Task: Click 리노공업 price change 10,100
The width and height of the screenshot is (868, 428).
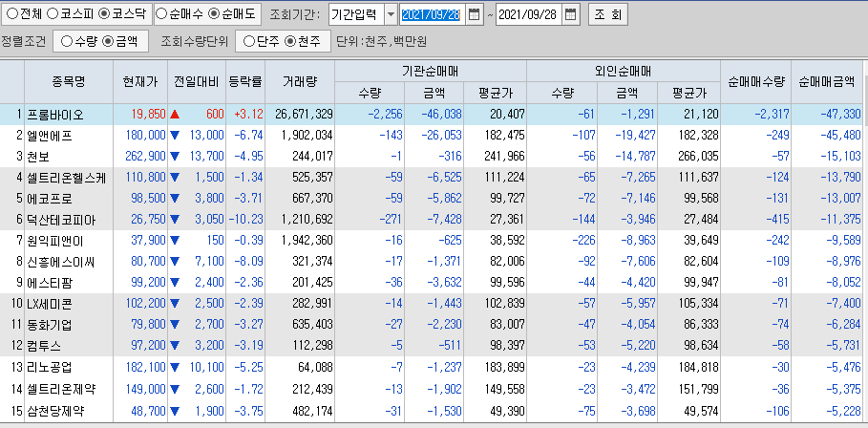Action: click(206, 367)
